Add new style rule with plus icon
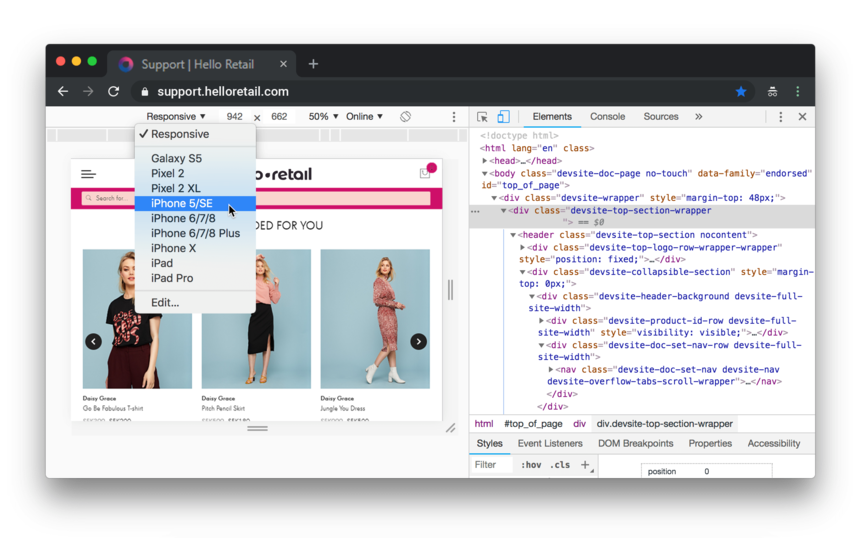The height and width of the screenshot is (538, 860). pyautogui.click(x=585, y=465)
